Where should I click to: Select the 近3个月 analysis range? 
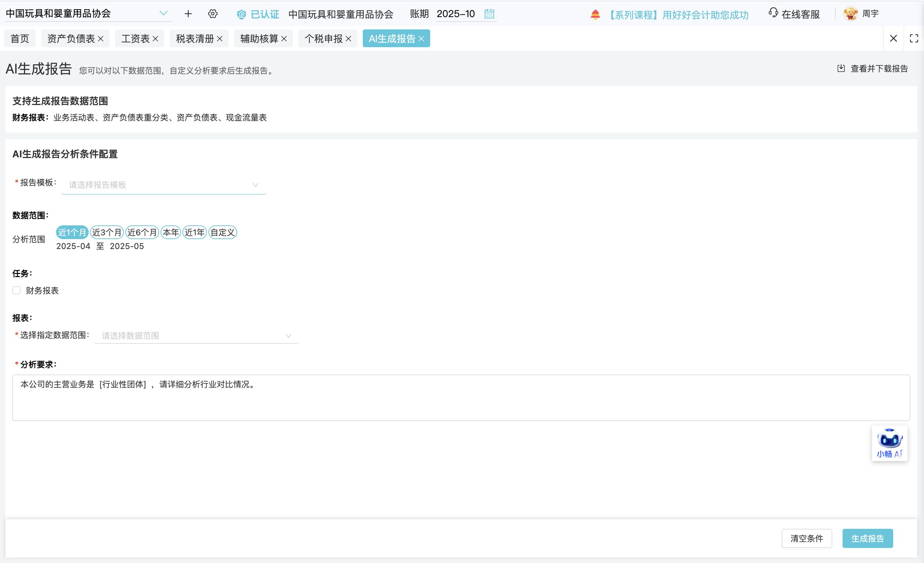point(107,232)
